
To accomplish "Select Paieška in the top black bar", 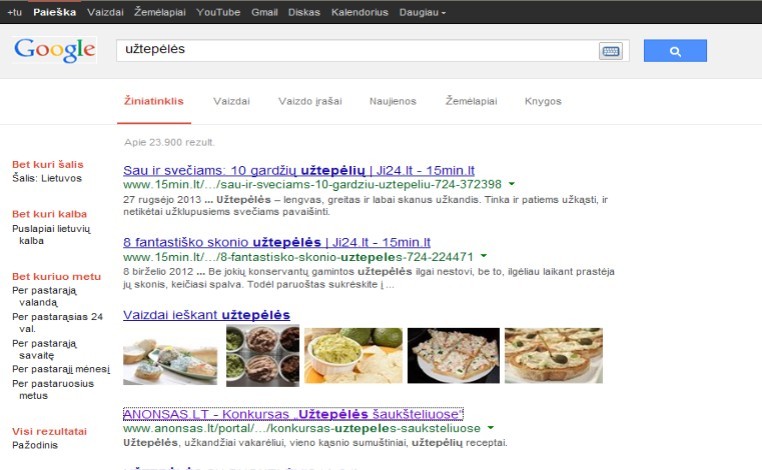I will pyautogui.click(x=54, y=12).
